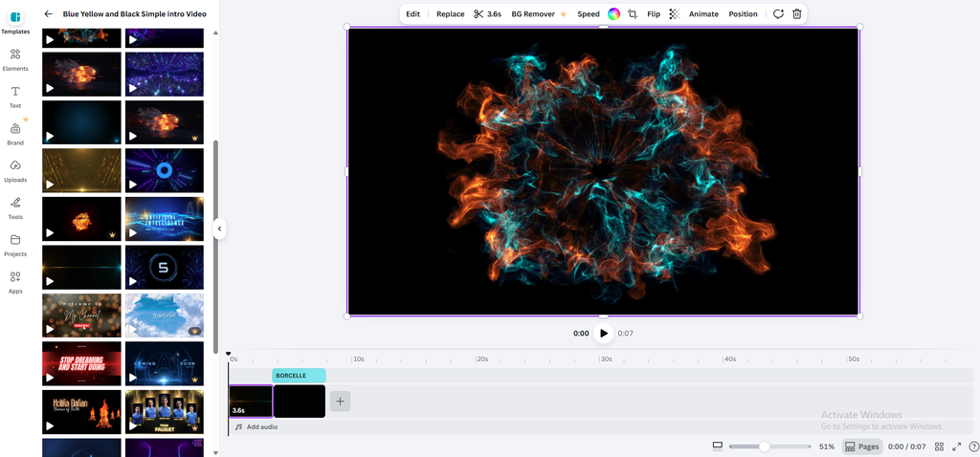This screenshot has height=457, width=980.
Task: Choose the Coming Soon template thumbnail
Action: [x=165, y=363]
